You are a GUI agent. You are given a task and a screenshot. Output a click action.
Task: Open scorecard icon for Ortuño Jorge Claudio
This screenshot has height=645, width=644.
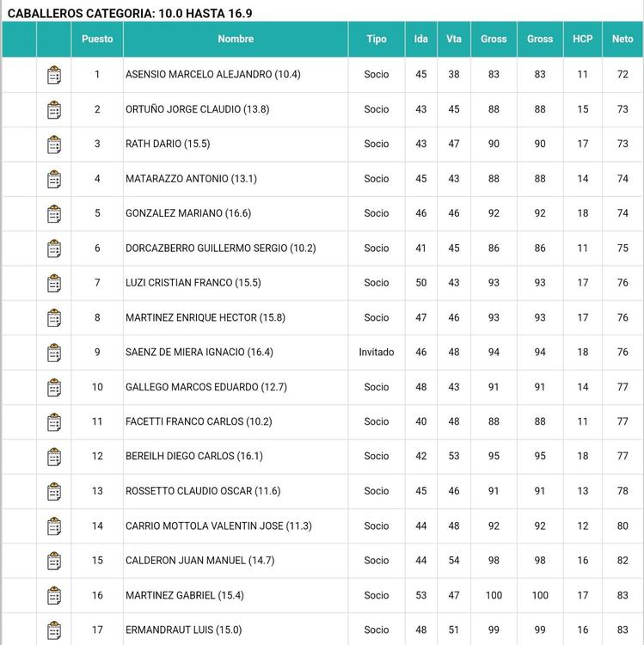coord(54,109)
